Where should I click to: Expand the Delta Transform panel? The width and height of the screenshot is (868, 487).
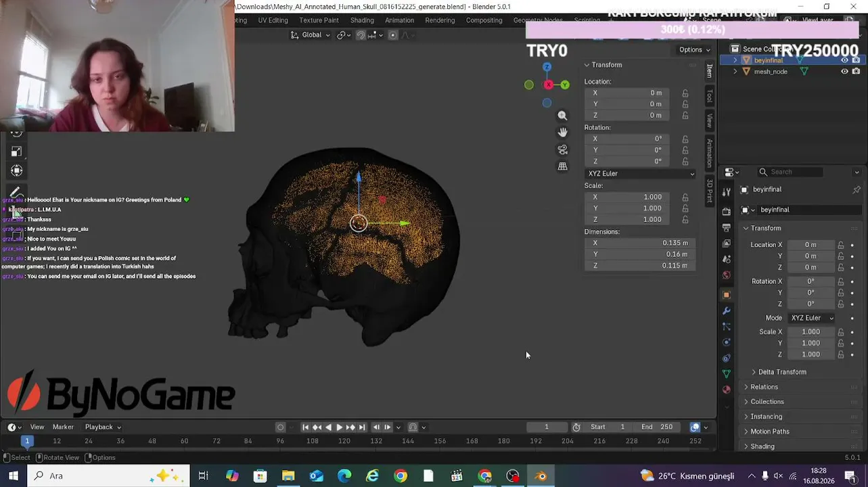pos(781,372)
